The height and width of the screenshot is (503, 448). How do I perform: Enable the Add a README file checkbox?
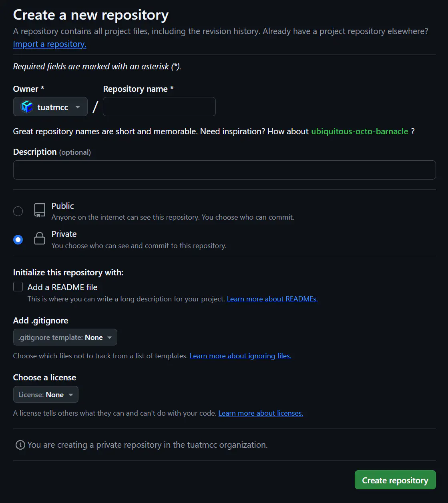[x=18, y=287]
